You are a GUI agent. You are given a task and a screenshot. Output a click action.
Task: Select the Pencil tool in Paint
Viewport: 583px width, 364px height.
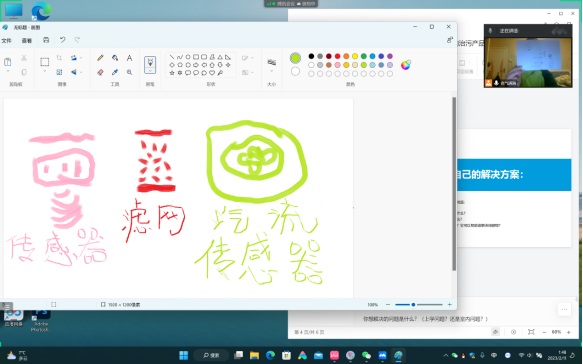100,58
